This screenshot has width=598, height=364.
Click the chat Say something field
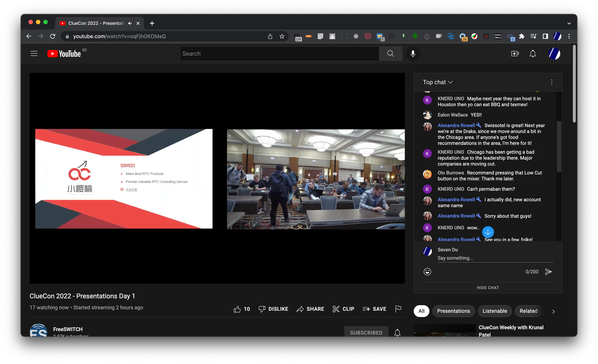[x=495, y=258]
